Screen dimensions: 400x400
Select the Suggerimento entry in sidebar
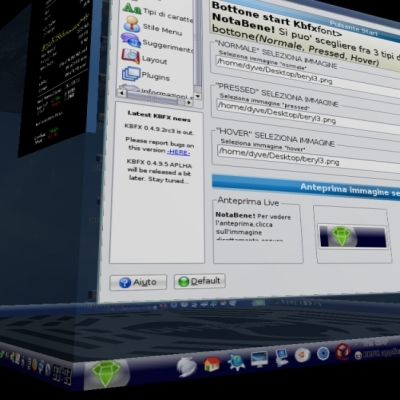tap(168, 46)
